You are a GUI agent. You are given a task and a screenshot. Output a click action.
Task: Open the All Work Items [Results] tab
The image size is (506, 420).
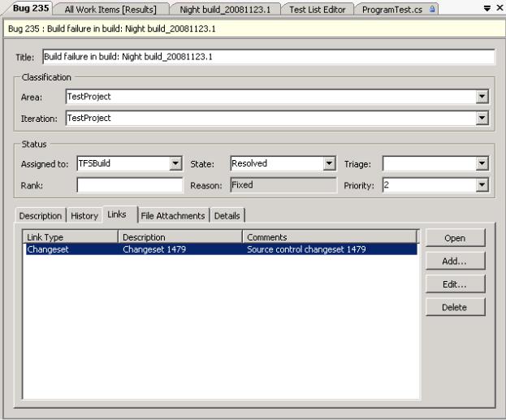click(110, 10)
